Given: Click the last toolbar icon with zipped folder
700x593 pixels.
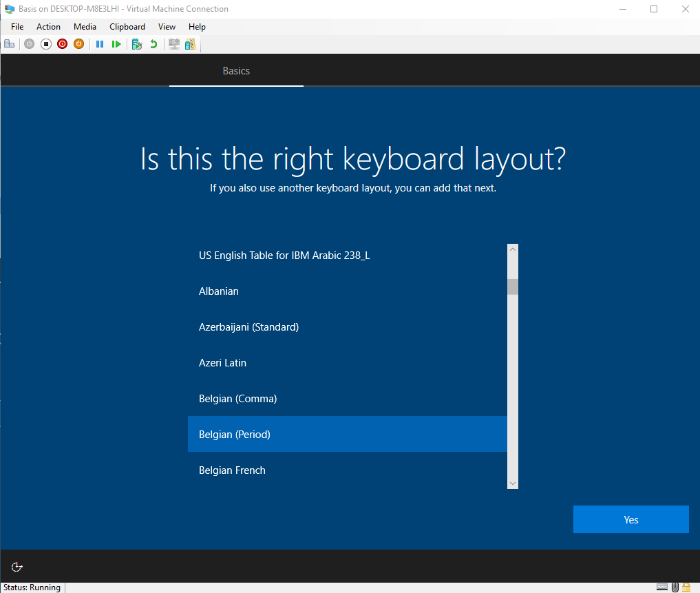Looking at the screenshot, I should [191, 44].
